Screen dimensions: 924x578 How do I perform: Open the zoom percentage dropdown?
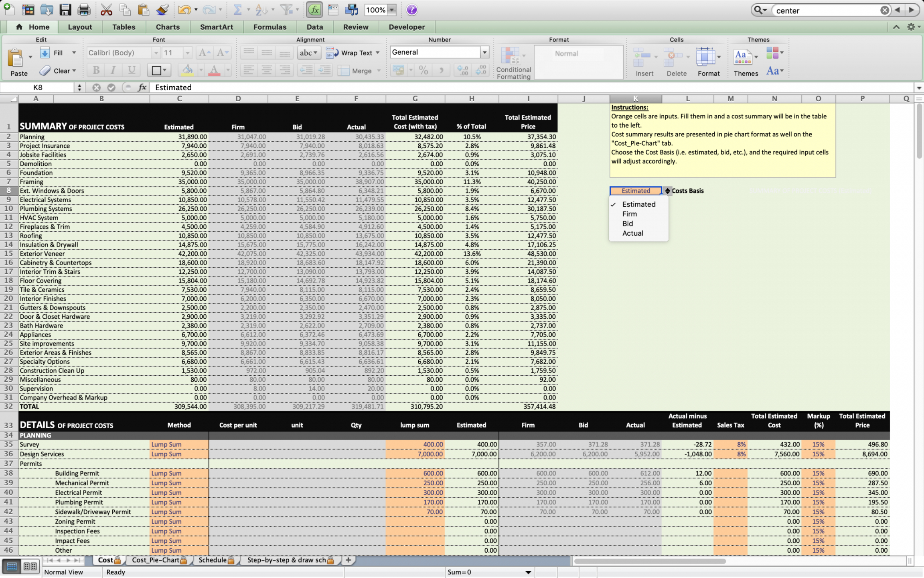point(392,10)
